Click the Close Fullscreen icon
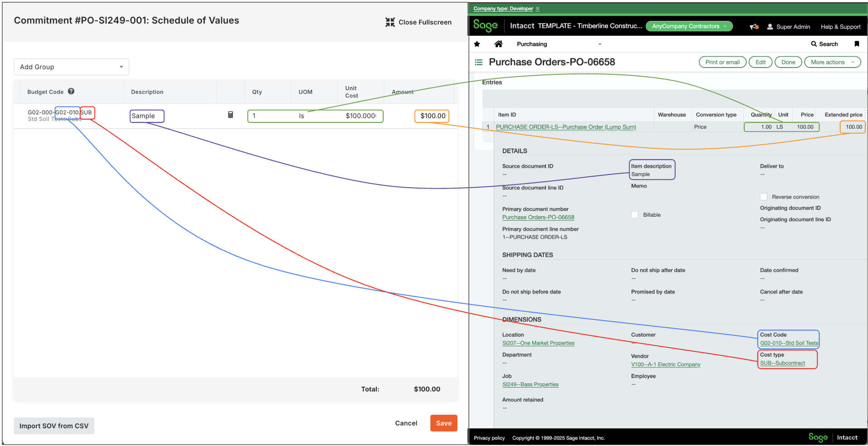The height and width of the screenshot is (446, 868). pos(390,22)
